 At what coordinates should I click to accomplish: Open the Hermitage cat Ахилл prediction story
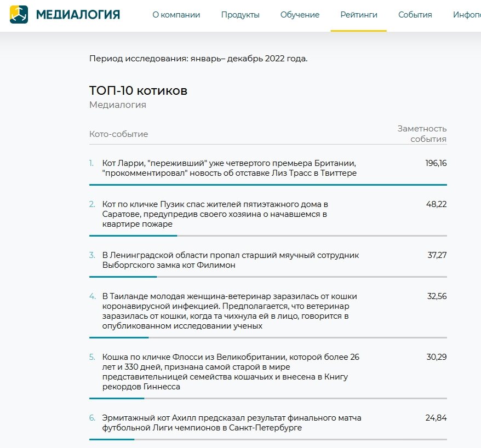point(230,422)
